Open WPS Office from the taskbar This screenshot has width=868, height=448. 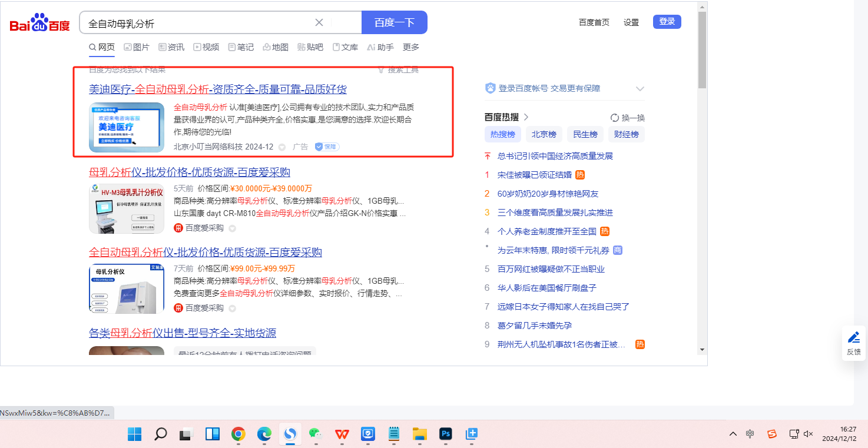point(342,434)
